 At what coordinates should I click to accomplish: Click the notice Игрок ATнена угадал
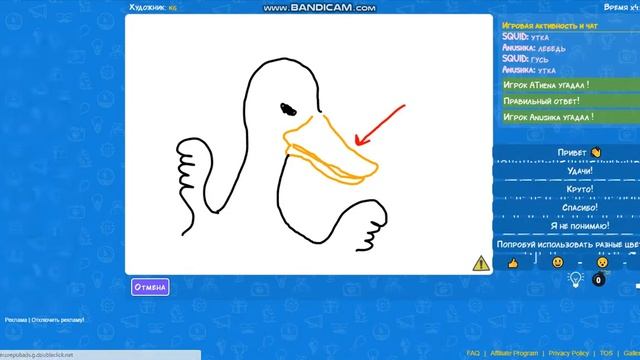point(571,85)
